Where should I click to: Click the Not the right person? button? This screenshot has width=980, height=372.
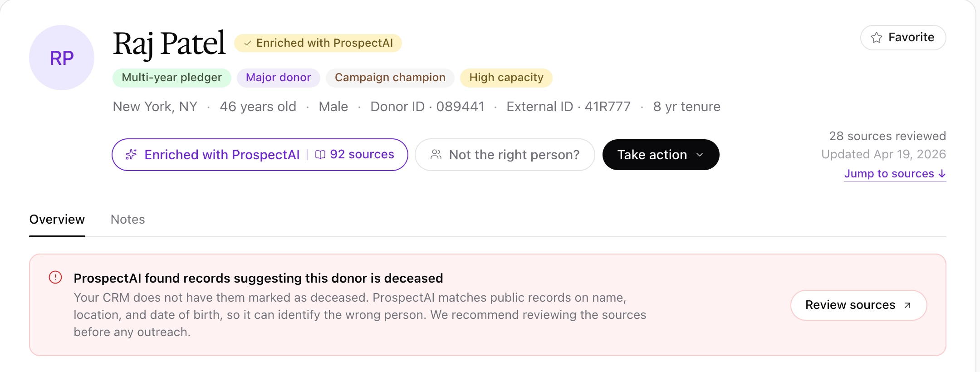coord(505,155)
